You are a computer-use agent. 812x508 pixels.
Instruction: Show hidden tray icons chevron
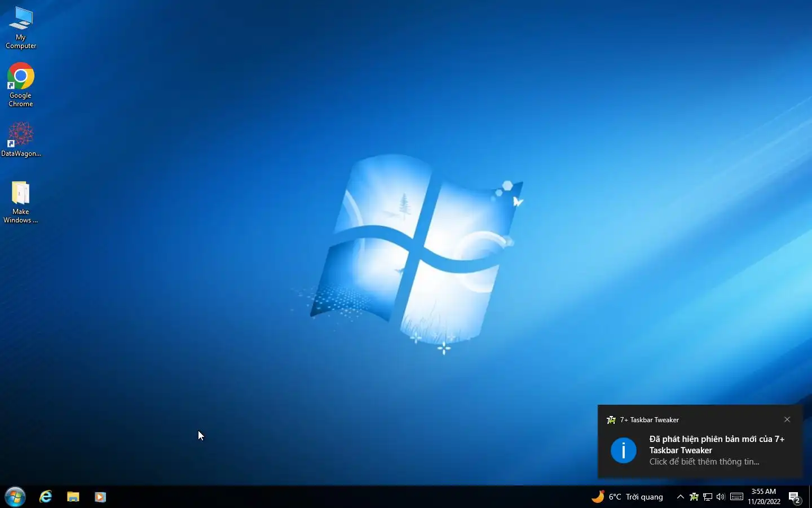(x=680, y=497)
